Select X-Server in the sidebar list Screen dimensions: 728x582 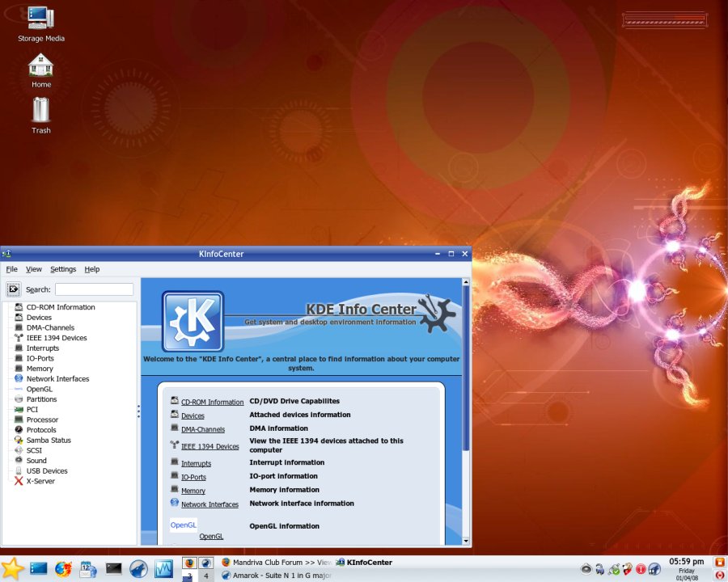click(40, 481)
